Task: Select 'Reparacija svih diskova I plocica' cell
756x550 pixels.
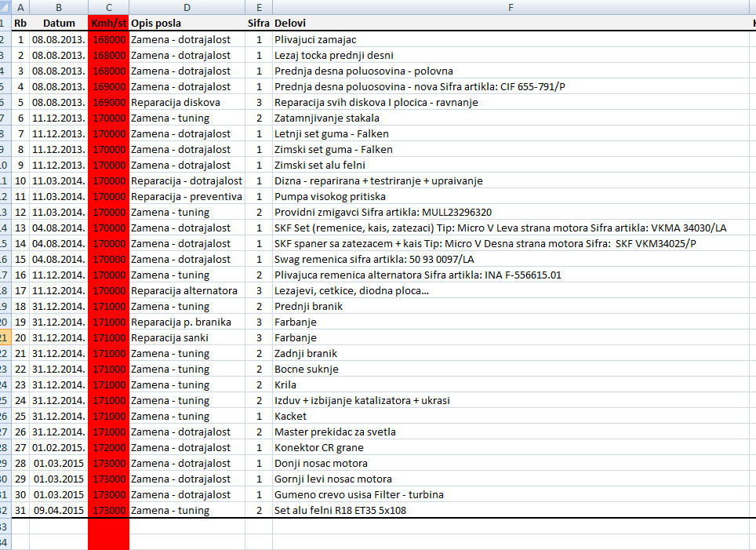Action: coord(511,102)
